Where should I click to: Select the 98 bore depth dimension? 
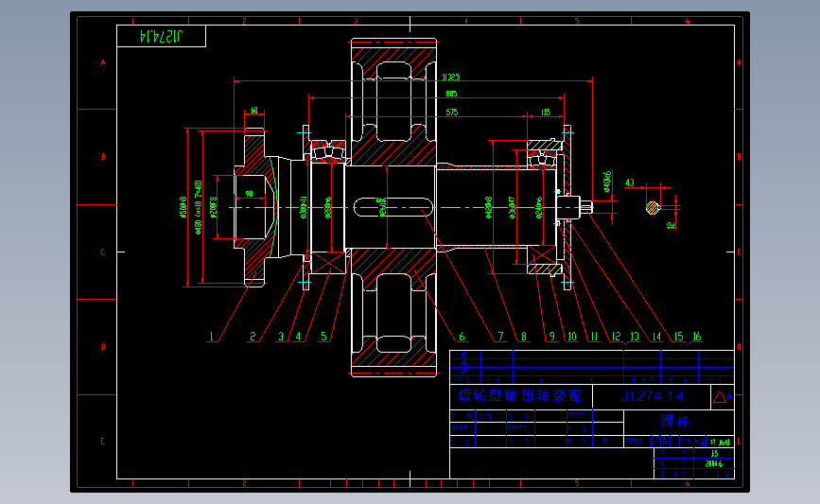tap(250, 194)
